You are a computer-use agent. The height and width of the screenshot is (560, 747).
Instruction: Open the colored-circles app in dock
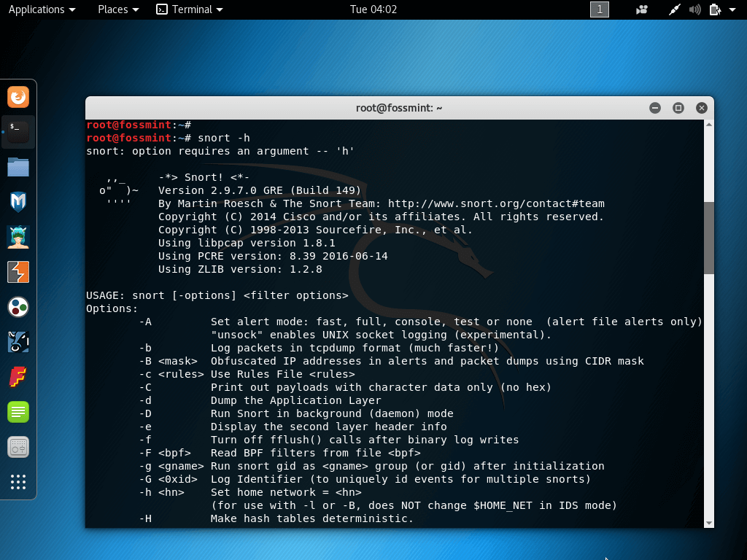[18, 307]
